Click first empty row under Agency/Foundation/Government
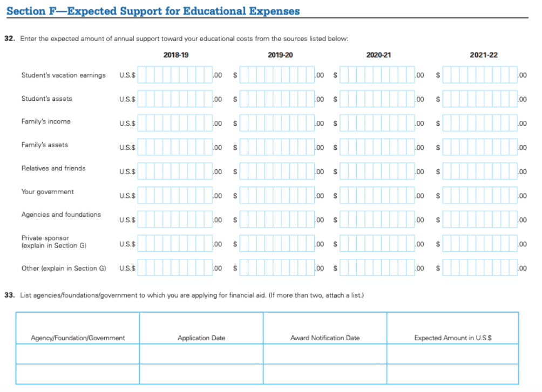The width and height of the screenshot is (542, 392). [78, 354]
